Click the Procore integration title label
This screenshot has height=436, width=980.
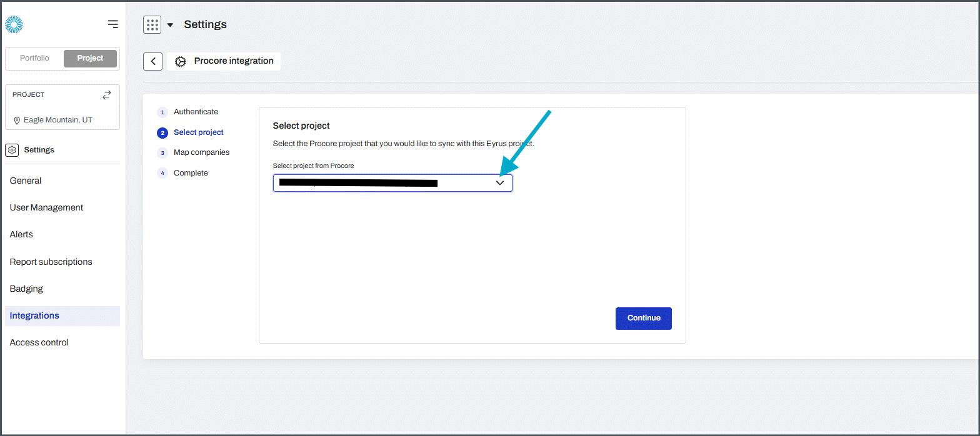tap(234, 61)
